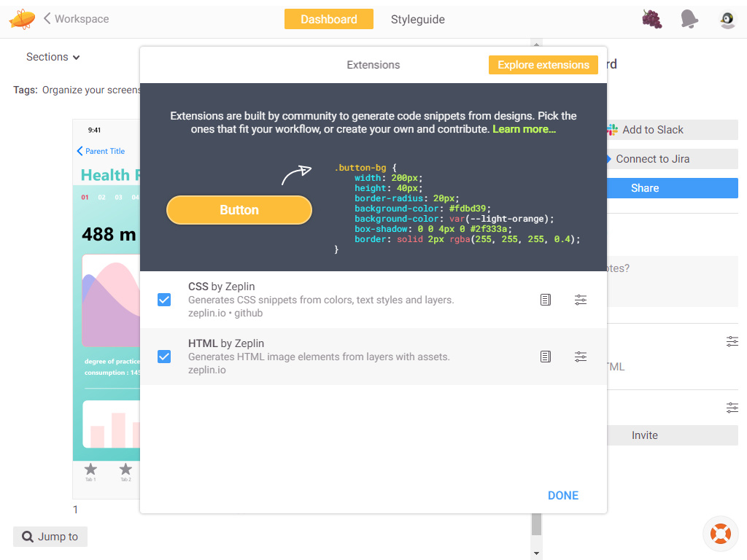Image resolution: width=747 pixels, height=560 pixels.
Task: Uncheck the CSS by Zeplin extension
Action: point(164,300)
